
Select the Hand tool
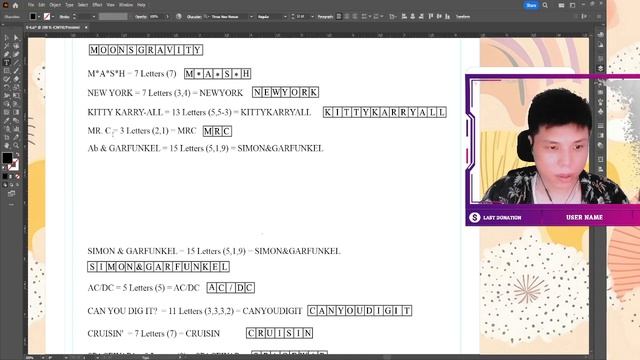click(x=7, y=145)
